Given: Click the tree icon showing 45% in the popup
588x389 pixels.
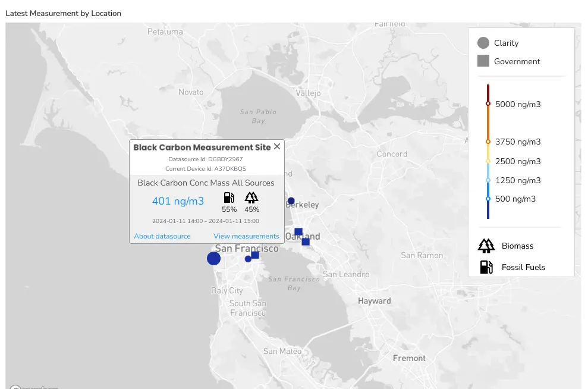Looking at the screenshot, I should pos(252,198).
